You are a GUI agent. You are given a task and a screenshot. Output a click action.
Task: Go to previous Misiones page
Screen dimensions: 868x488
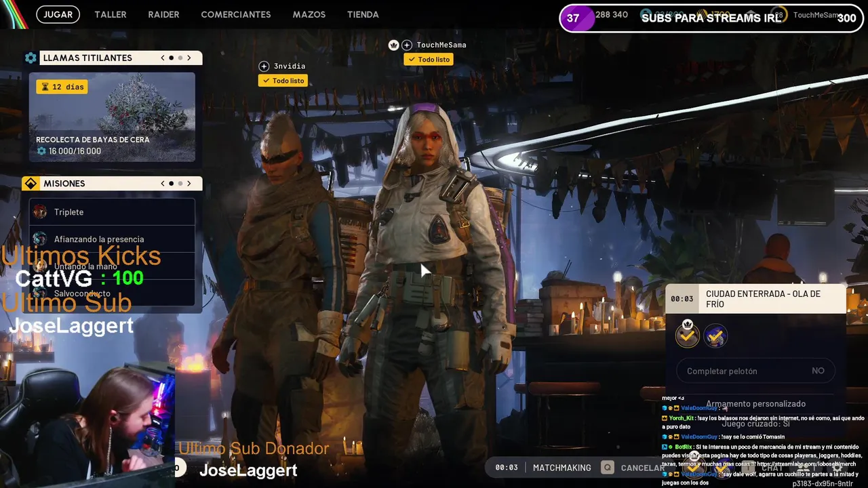(x=163, y=184)
